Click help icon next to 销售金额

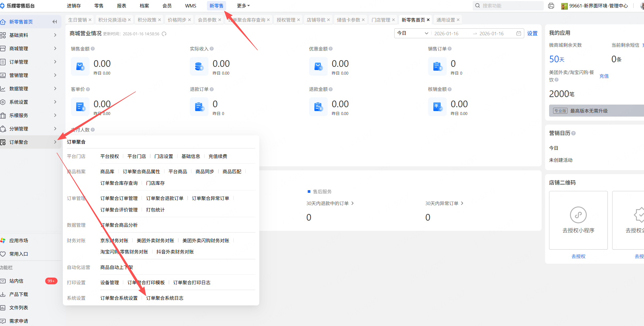pos(93,49)
